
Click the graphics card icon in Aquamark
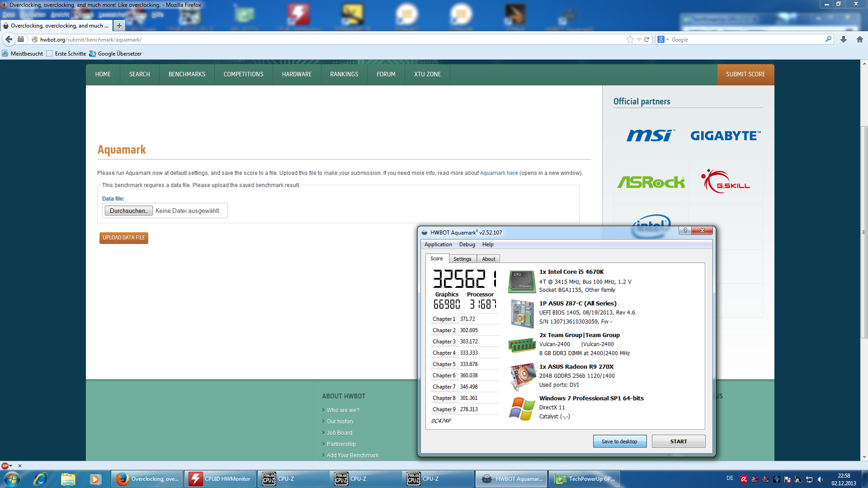(522, 377)
